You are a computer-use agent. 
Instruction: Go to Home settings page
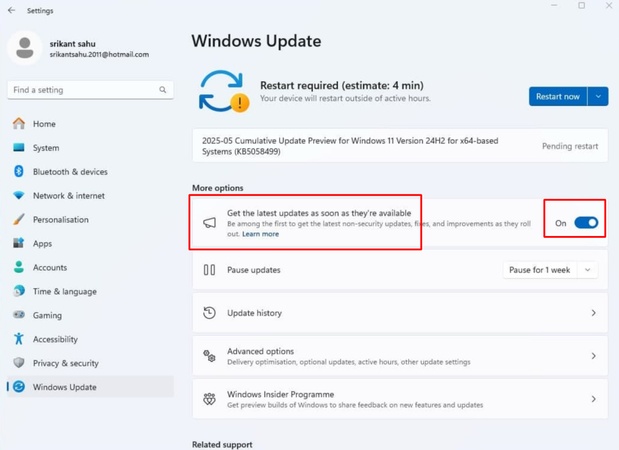[x=90, y=124]
